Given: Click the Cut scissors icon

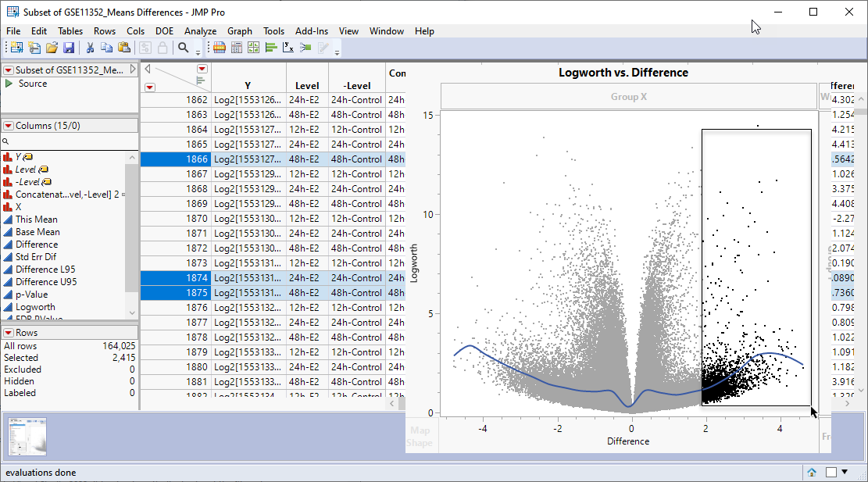Looking at the screenshot, I should 90,48.
